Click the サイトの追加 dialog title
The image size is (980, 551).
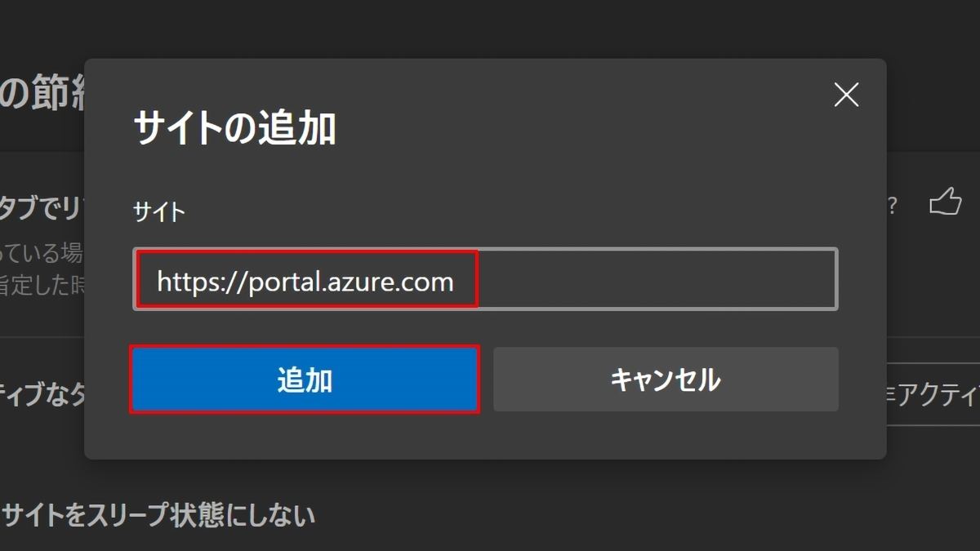pos(234,129)
